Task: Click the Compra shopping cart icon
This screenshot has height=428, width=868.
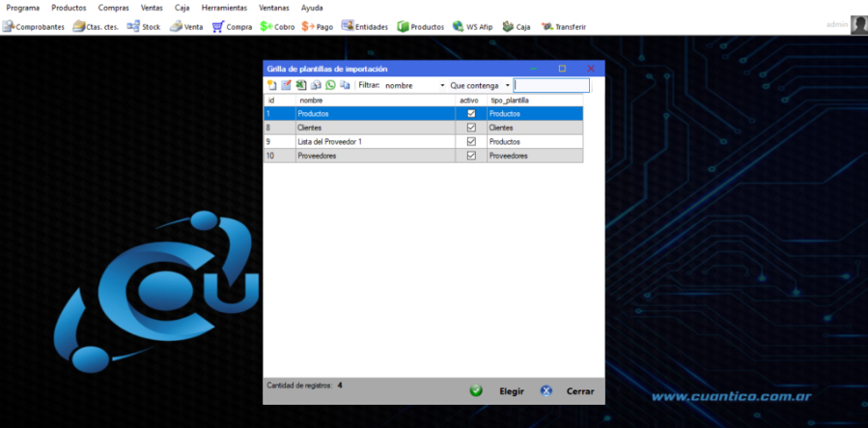Action: (220, 27)
